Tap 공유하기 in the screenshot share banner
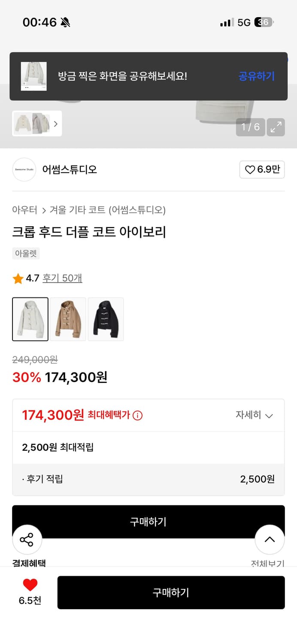This screenshot has width=297, height=644. 256,76
